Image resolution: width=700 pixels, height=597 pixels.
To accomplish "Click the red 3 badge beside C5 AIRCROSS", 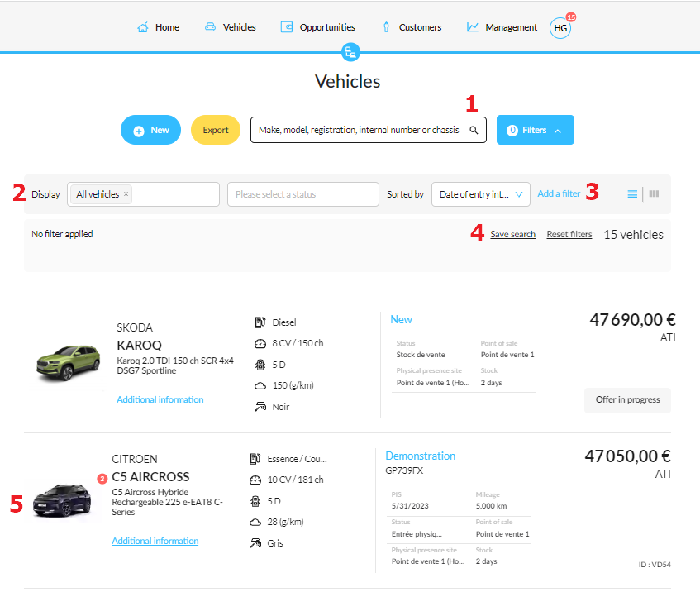I will [x=102, y=479].
